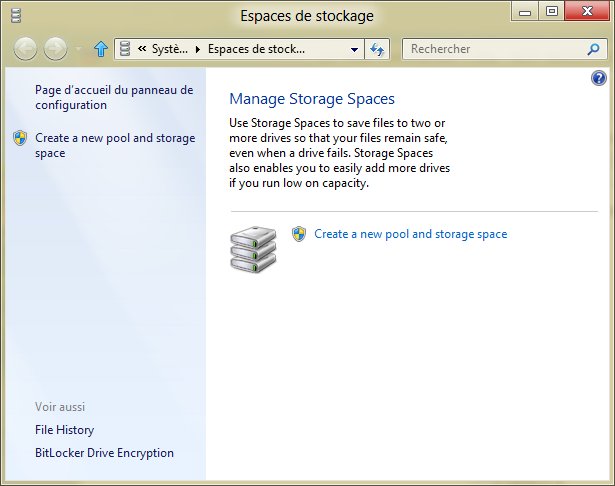Click main pane "Create a new pool and storage space" link
615x486 pixels.
(410, 234)
